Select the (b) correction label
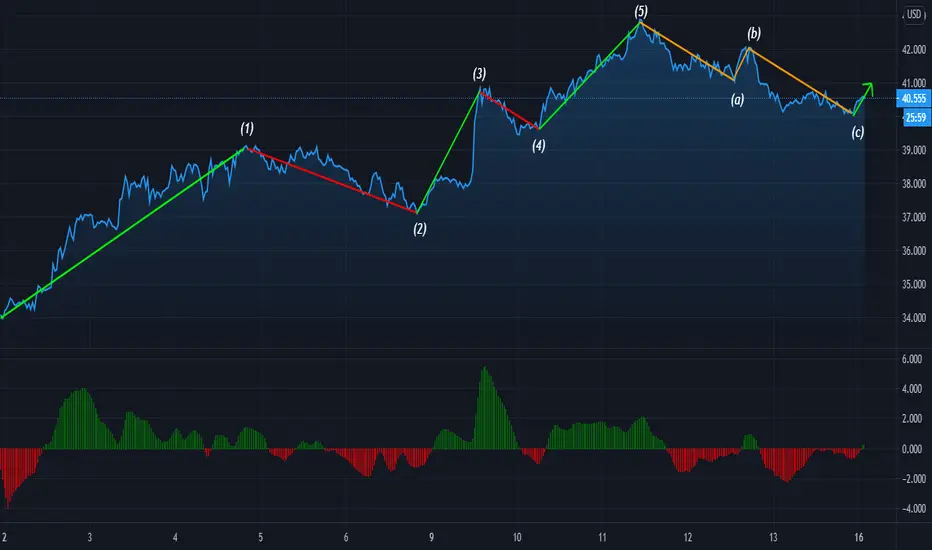 754,33
